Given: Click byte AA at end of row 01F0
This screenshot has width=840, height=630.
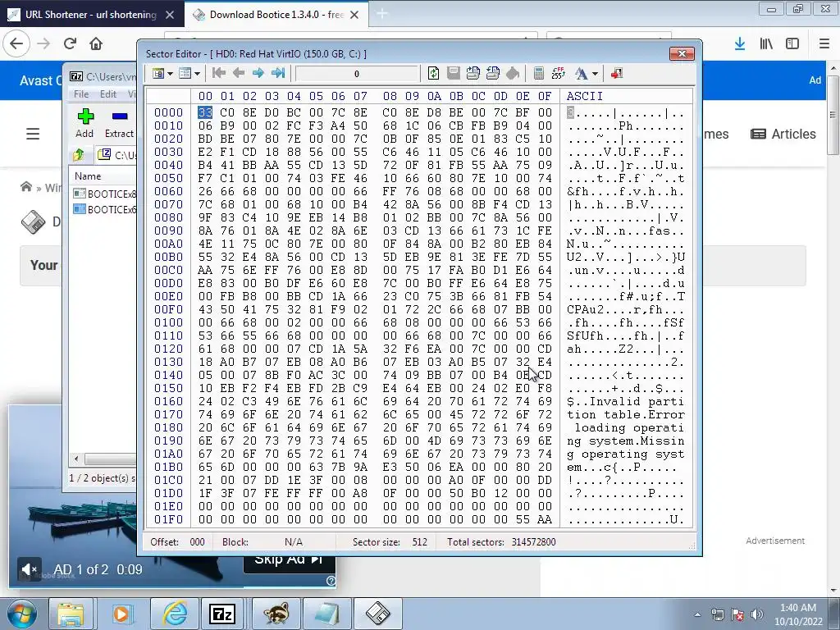Looking at the screenshot, I should click(x=545, y=519).
